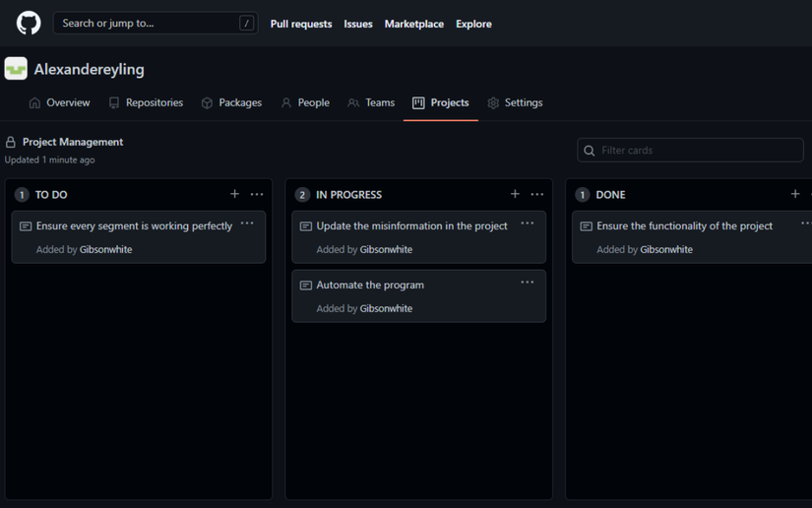Click the slash shortcut icon in search
This screenshot has height=508, width=812.
pos(246,23)
